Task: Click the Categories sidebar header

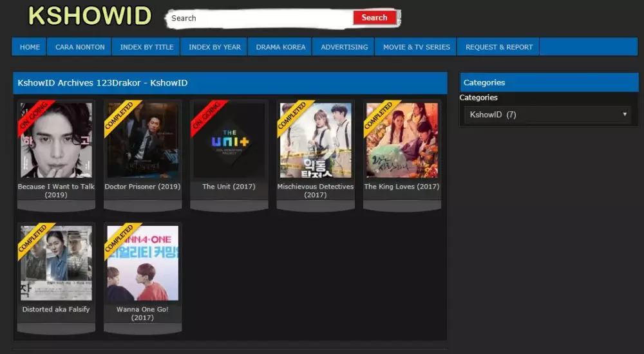Action: (x=549, y=82)
